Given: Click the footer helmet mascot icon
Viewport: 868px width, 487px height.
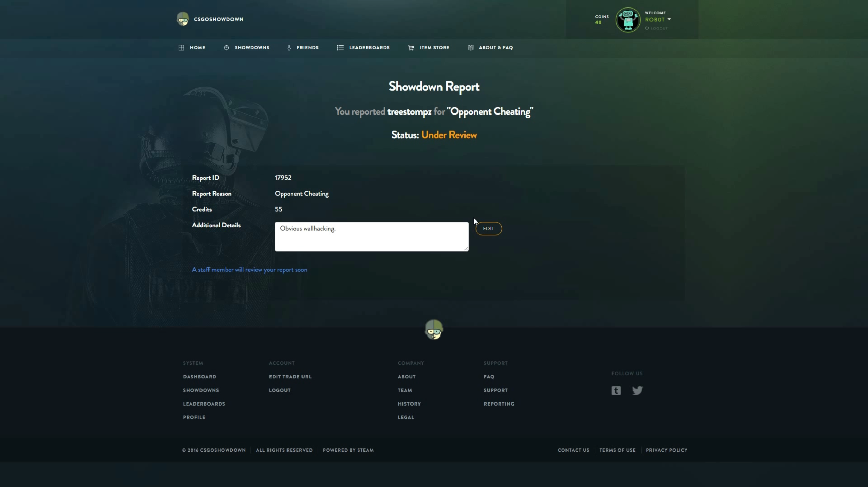Looking at the screenshot, I should click(434, 330).
